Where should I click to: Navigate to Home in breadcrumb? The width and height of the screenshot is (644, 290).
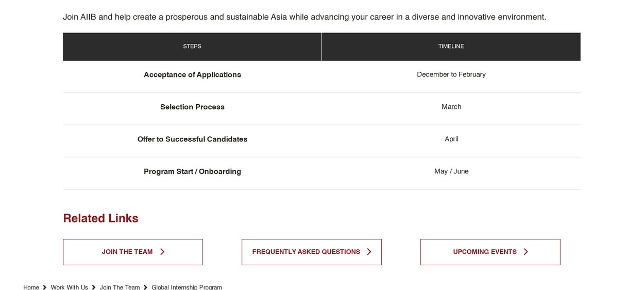click(31, 287)
